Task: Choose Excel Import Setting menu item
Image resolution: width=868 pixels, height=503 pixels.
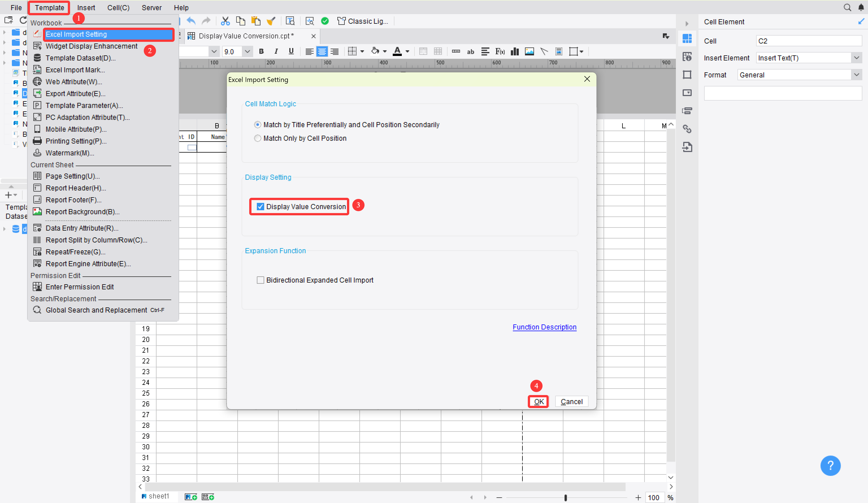Action: point(108,34)
